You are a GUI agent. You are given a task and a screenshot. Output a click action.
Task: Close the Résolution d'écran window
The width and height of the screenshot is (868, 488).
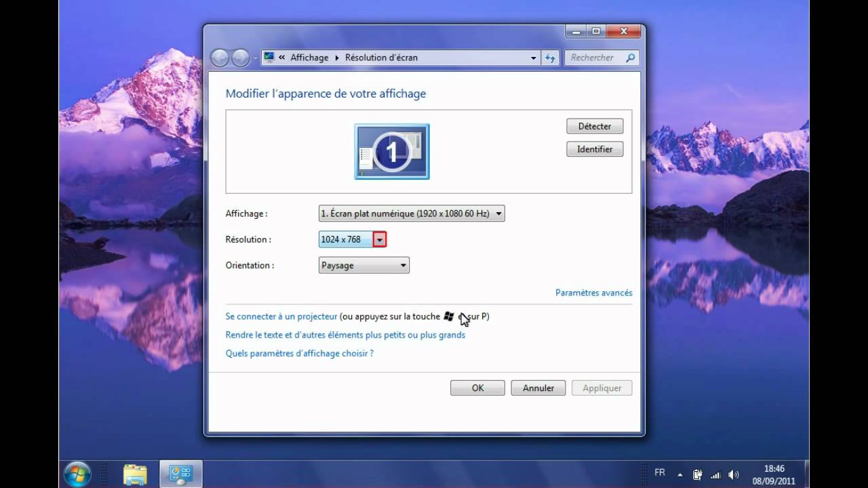(623, 31)
